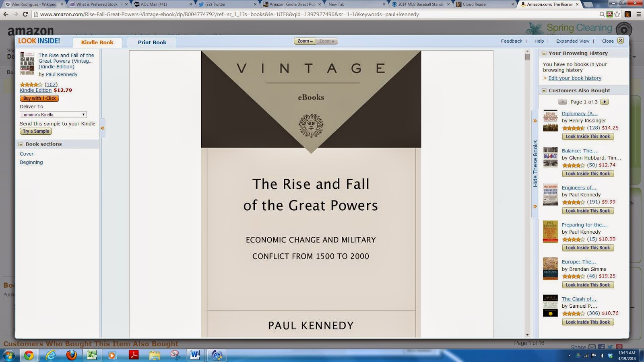
Task: Click the volume speaker icon in system tray
Action: (x=602, y=356)
